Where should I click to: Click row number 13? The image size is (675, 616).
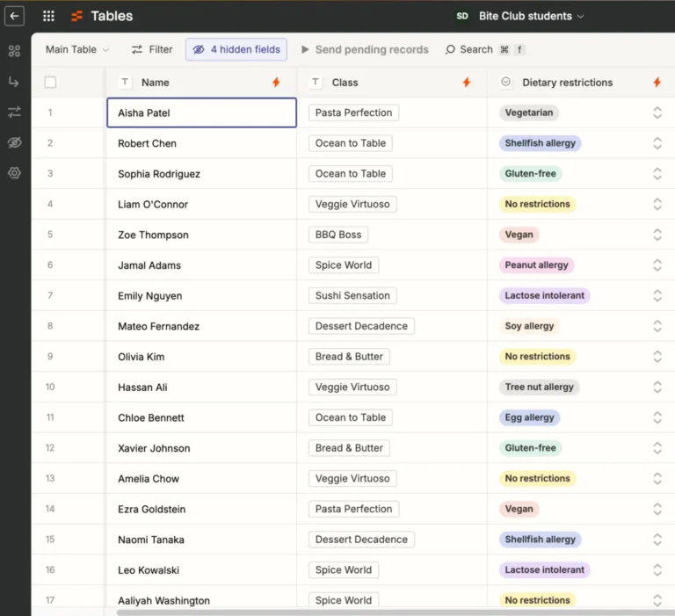[x=50, y=478]
